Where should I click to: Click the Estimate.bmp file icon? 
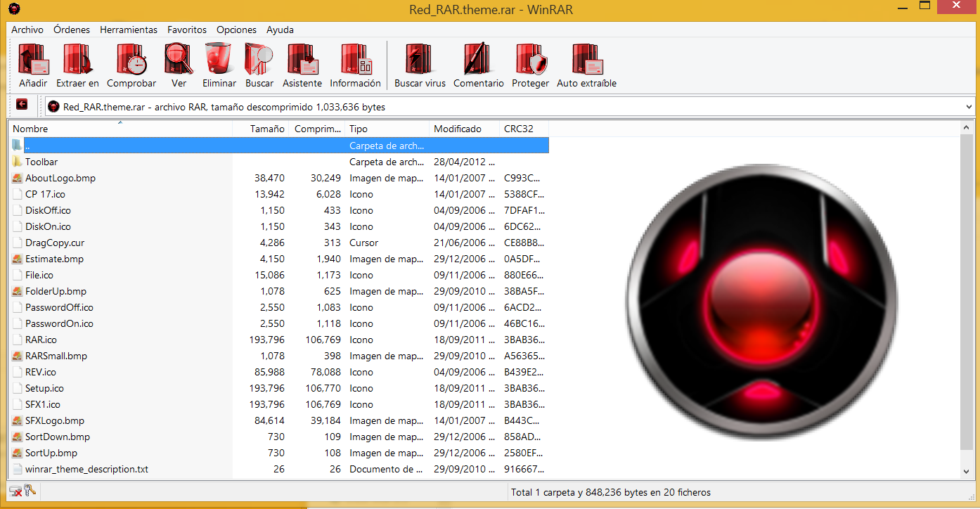coord(18,259)
